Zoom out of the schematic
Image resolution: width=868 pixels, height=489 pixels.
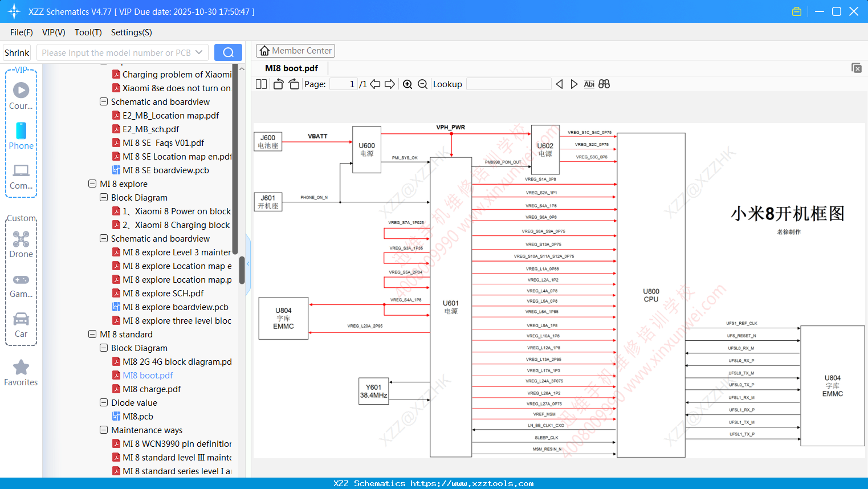click(422, 84)
